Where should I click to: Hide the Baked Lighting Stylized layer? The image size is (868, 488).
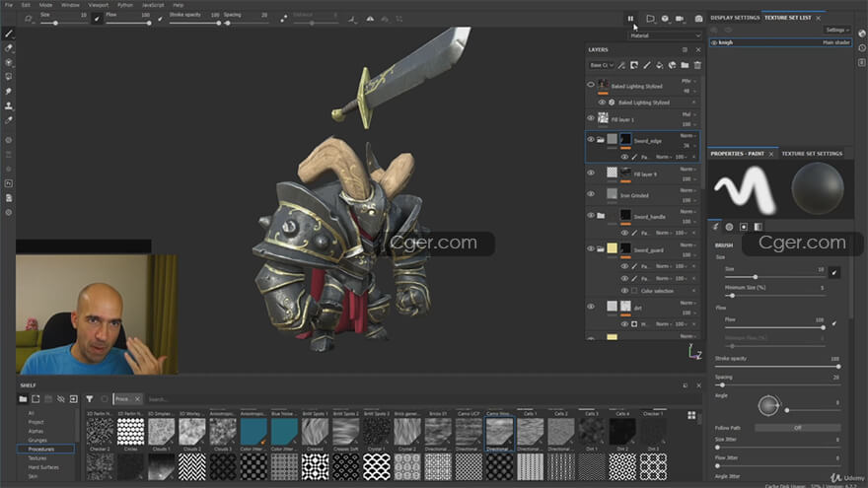click(x=591, y=85)
